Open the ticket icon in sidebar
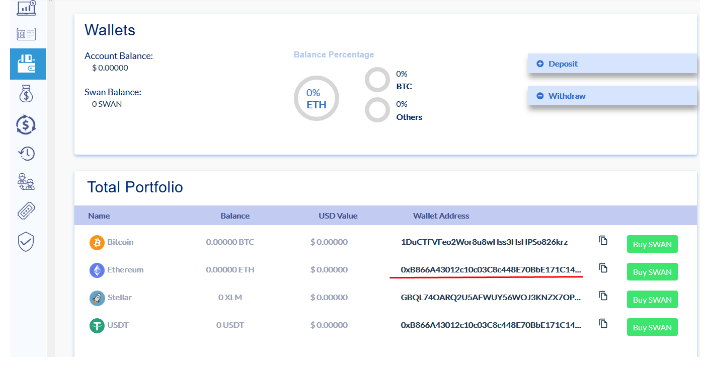 [x=26, y=211]
